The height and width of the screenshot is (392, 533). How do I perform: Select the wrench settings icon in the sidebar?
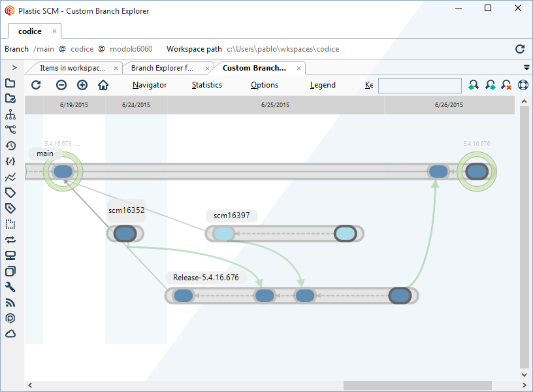click(10, 287)
